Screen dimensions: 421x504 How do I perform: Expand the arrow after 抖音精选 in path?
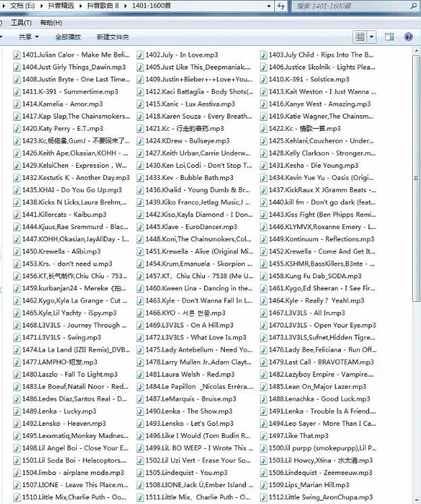coord(80,6)
